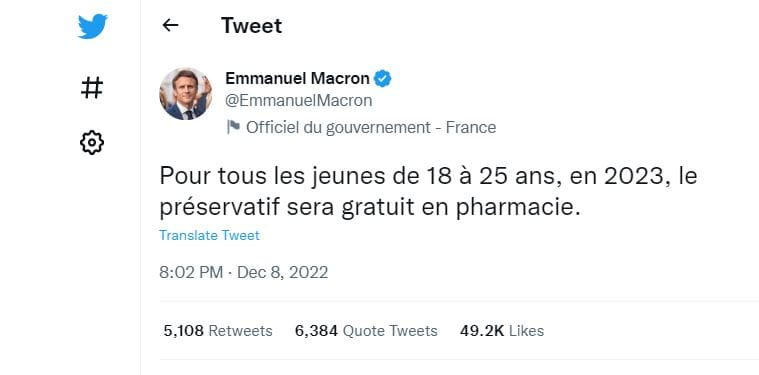Viewport: 759px width, 375px height.
Task: Open the Explore hashtag icon
Action: point(92,88)
